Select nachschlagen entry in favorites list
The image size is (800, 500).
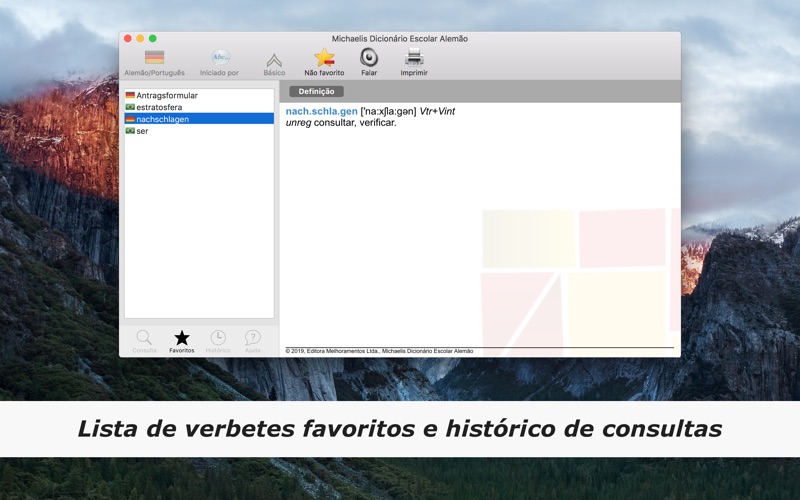[199, 119]
